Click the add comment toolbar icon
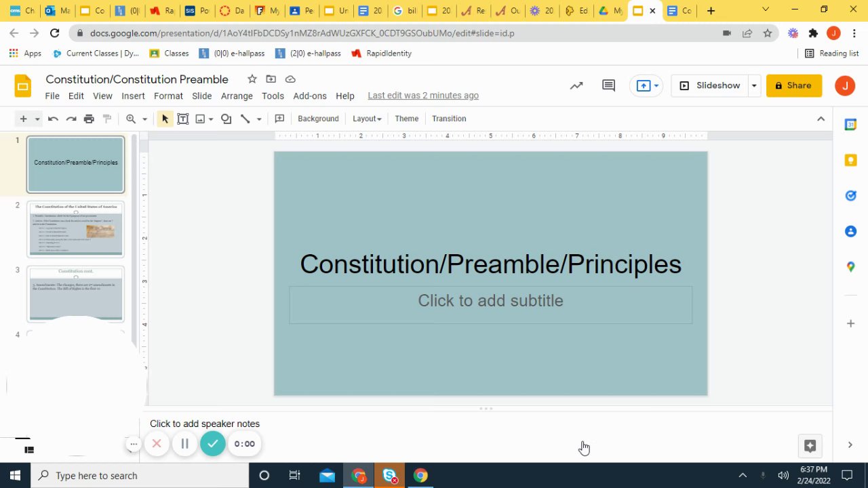The width and height of the screenshot is (868, 488). click(279, 119)
